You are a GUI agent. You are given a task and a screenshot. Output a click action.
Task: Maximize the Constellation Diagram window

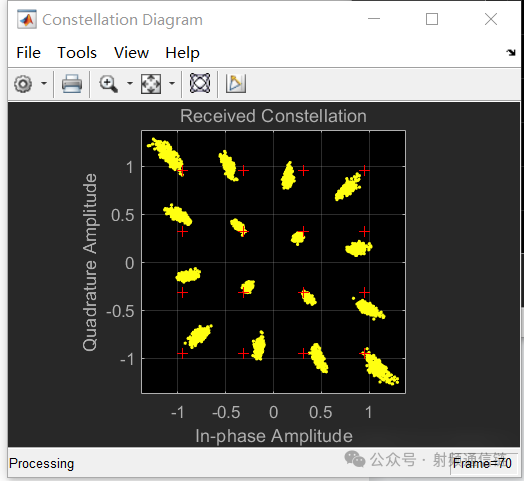point(432,19)
